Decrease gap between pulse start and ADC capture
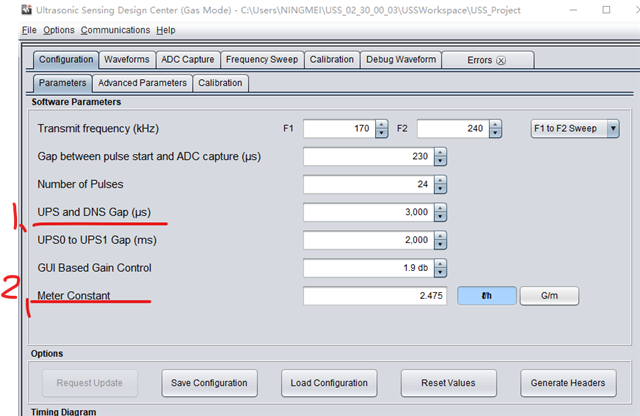The height and width of the screenshot is (416, 640). 440,161
